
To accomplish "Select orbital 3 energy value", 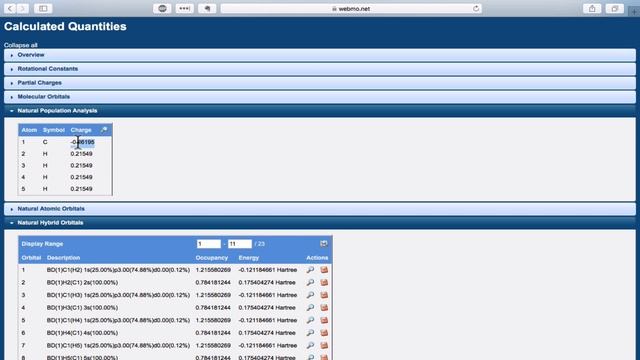I will (268, 295).
